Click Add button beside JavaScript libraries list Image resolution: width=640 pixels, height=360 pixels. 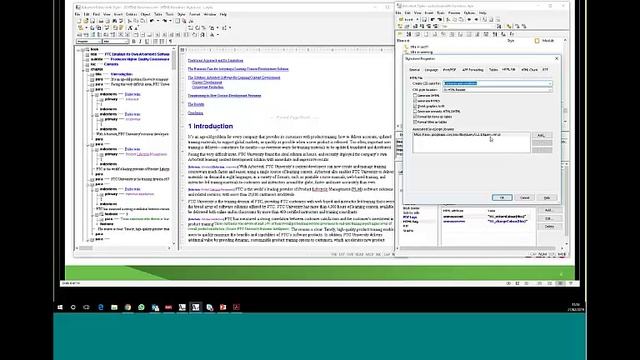pos(542,135)
